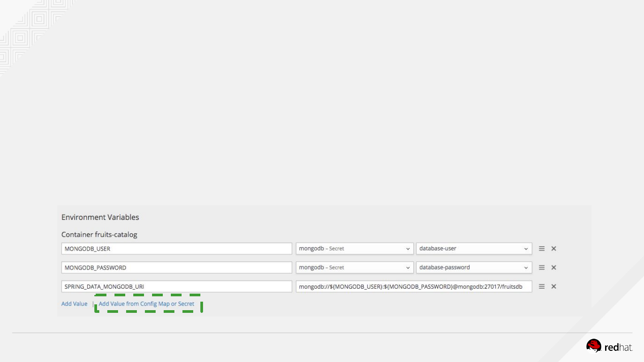Click the reorder handle for MONGODB_PASSWORD row

542,267
